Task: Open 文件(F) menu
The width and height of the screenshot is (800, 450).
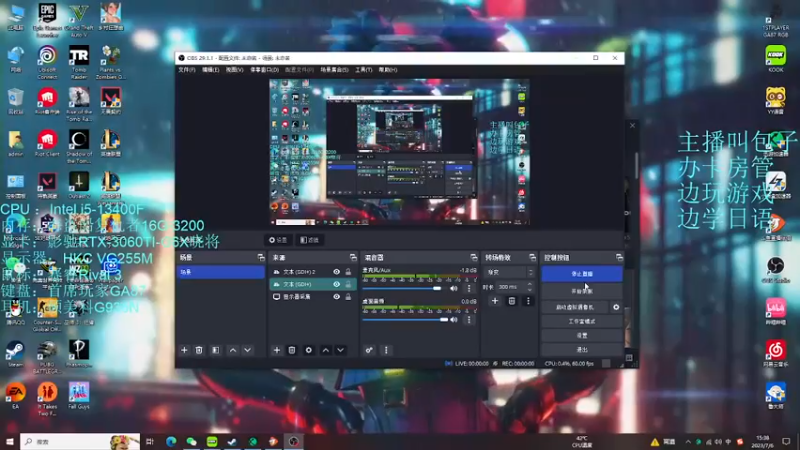Action: click(x=187, y=70)
